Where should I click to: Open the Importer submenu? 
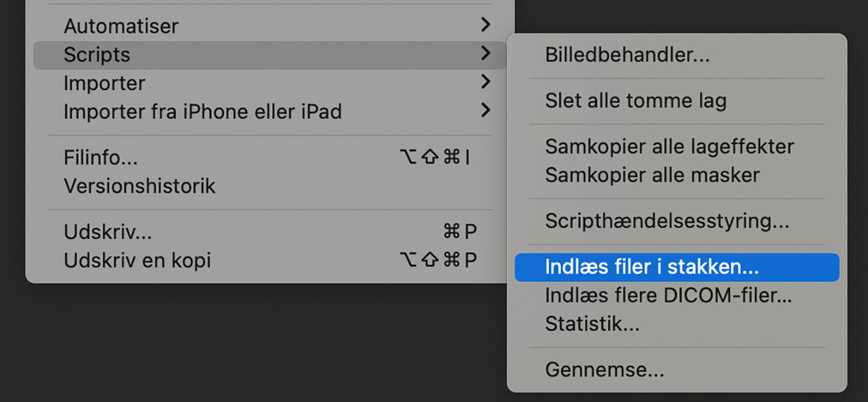104,83
